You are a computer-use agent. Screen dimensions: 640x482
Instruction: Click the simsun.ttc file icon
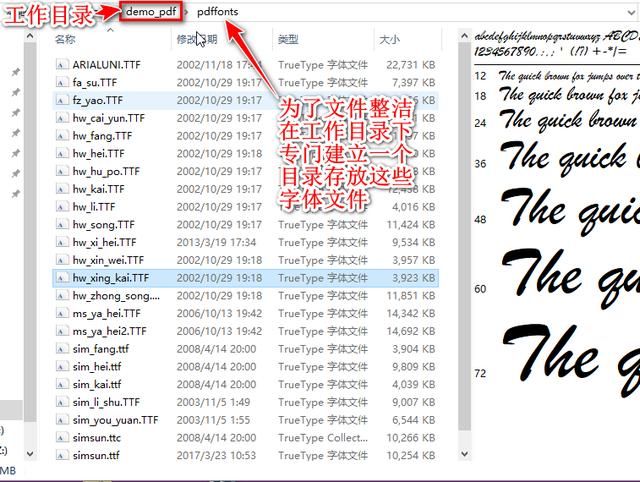(62, 438)
